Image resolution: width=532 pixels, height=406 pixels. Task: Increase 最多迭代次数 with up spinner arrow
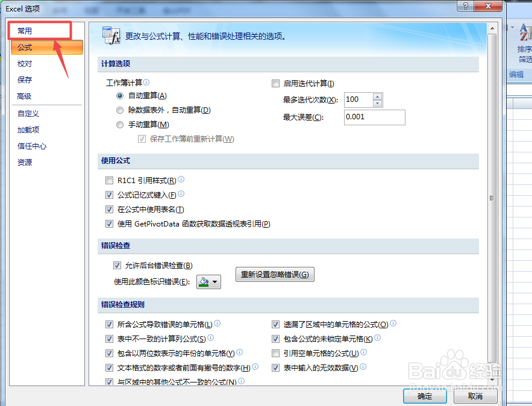(377, 96)
